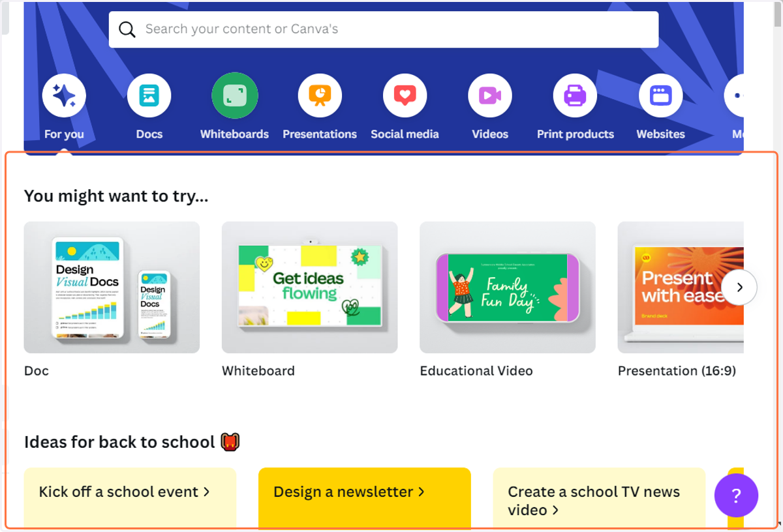The width and height of the screenshot is (783, 532).
Task: Open the Presentation (16:9) thumbnail
Action: (x=681, y=288)
